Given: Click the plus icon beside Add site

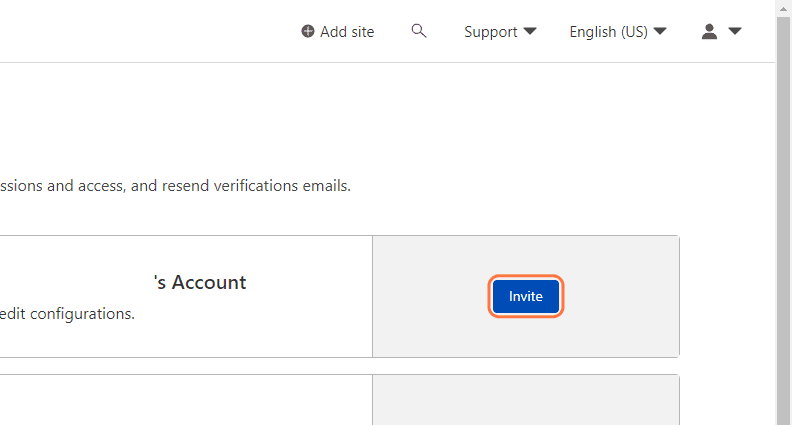Looking at the screenshot, I should (x=308, y=32).
